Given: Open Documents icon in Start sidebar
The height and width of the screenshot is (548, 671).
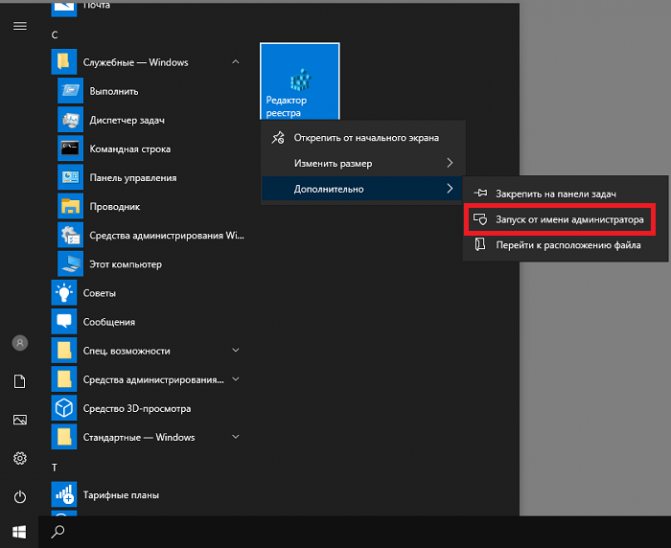Looking at the screenshot, I should tap(20, 381).
